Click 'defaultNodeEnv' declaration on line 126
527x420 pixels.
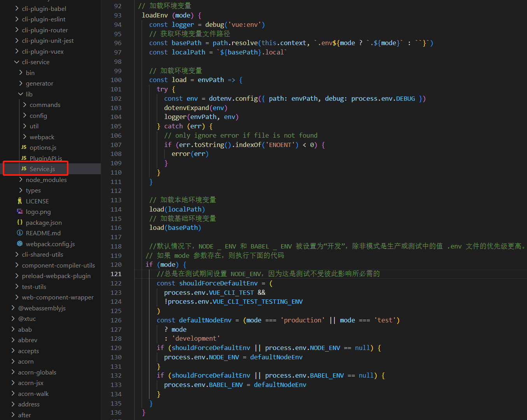pos(205,320)
